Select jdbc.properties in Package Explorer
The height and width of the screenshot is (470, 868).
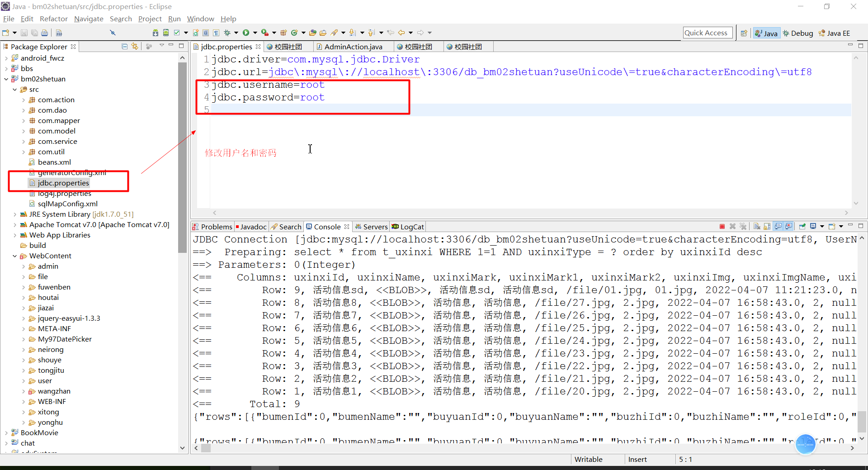[63, 183]
